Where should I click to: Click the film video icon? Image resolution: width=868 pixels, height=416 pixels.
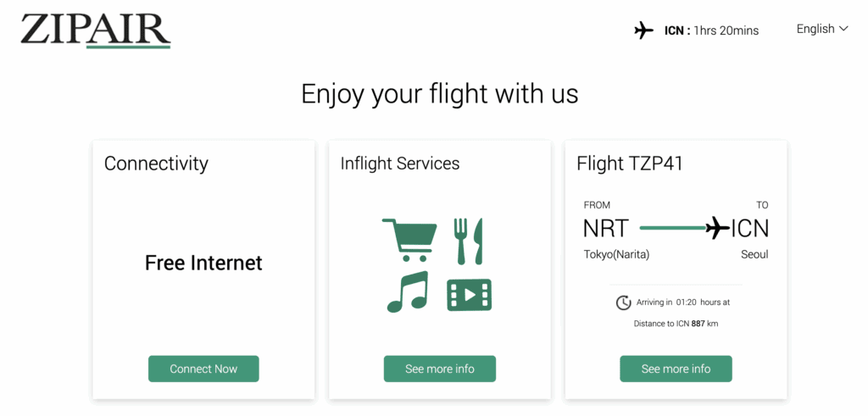tap(469, 294)
